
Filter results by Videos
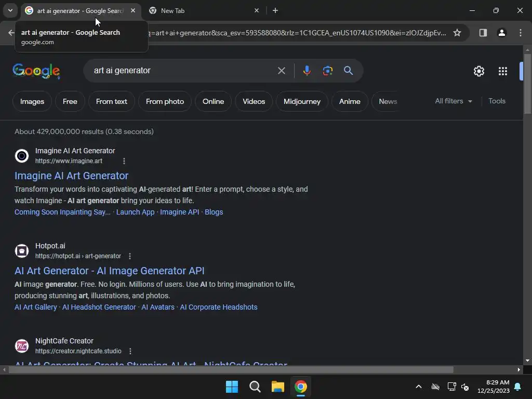point(254,101)
